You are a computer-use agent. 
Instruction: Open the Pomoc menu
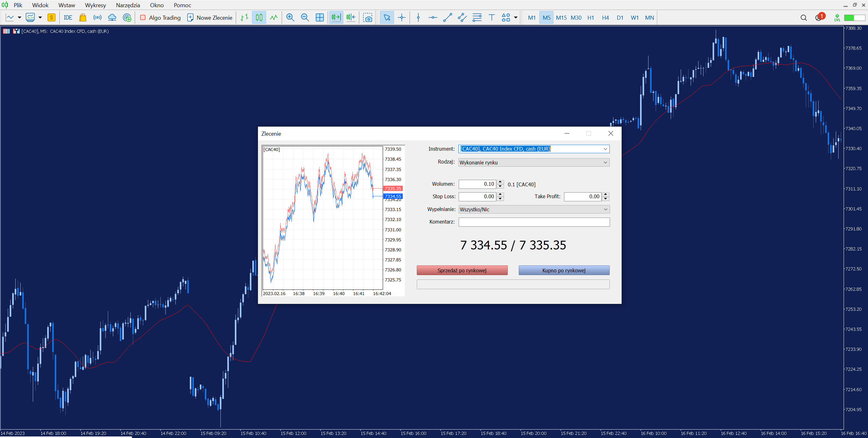click(182, 5)
